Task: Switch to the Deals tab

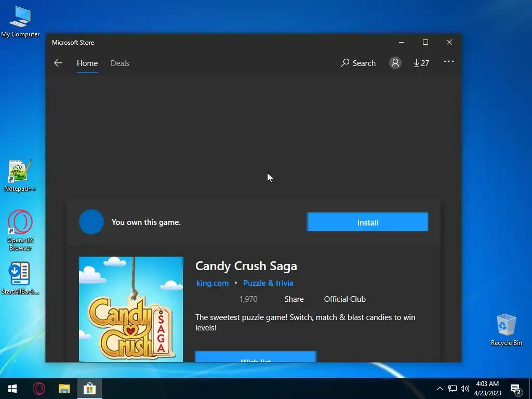Action: [120, 63]
